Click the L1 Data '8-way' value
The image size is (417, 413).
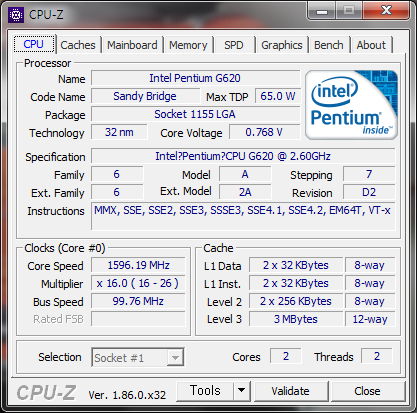click(x=370, y=265)
